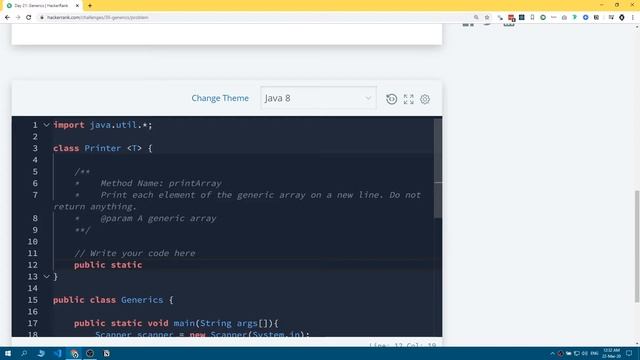Open the Java 8 language dropdown
640x360 pixels.
(x=318, y=98)
